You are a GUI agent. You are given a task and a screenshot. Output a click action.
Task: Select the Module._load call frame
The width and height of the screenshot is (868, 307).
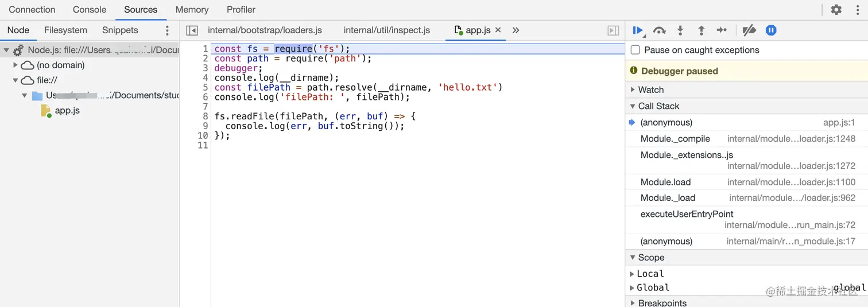click(x=746, y=198)
